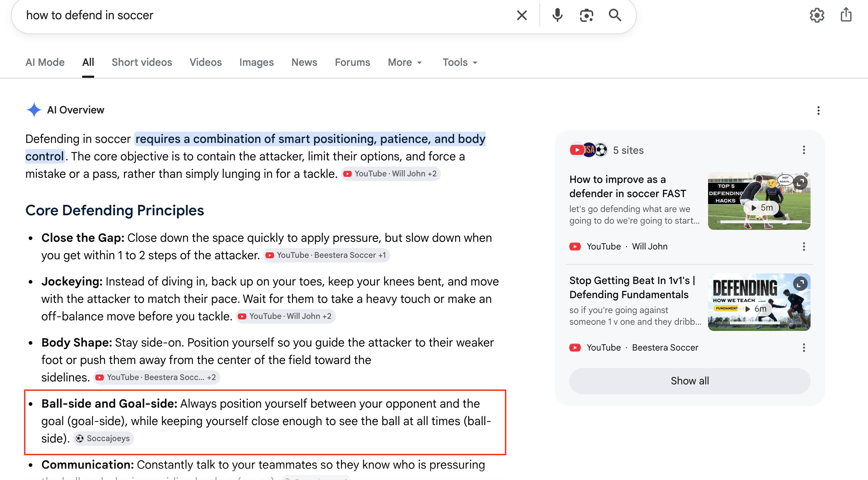Click YouTube icon next to Beestera Soccer source
This screenshot has width=868, height=480.
(x=575, y=348)
